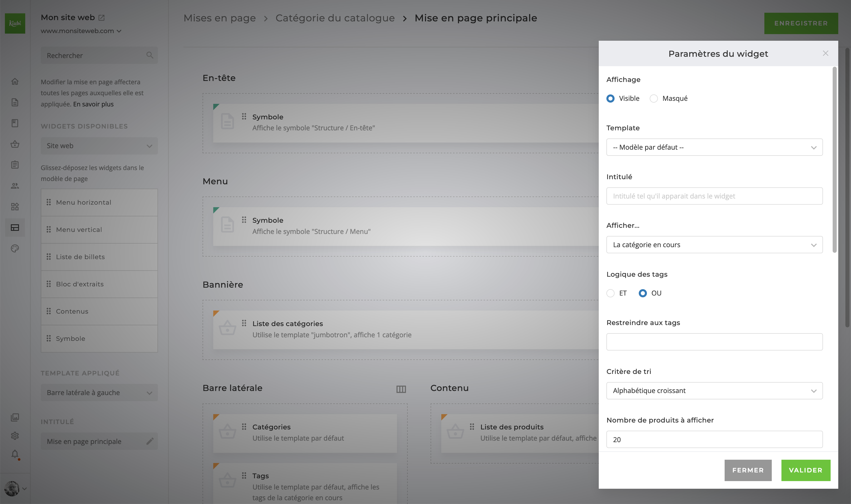Open the home dashboard icon in sidebar
851x504 pixels.
[15, 81]
